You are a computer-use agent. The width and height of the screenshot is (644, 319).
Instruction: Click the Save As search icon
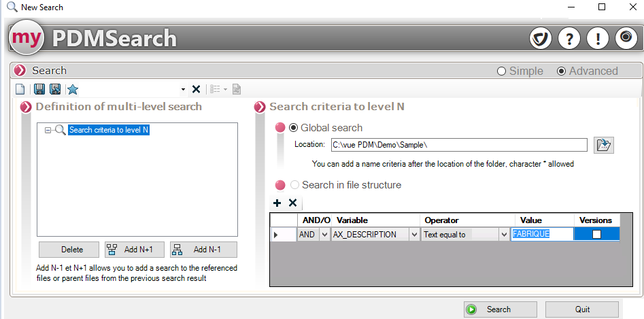pos(55,89)
